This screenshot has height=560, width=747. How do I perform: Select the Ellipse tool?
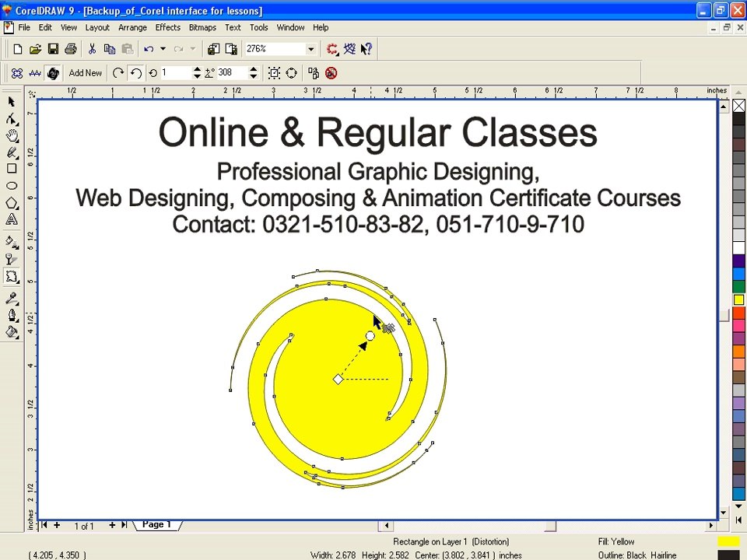click(x=12, y=186)
